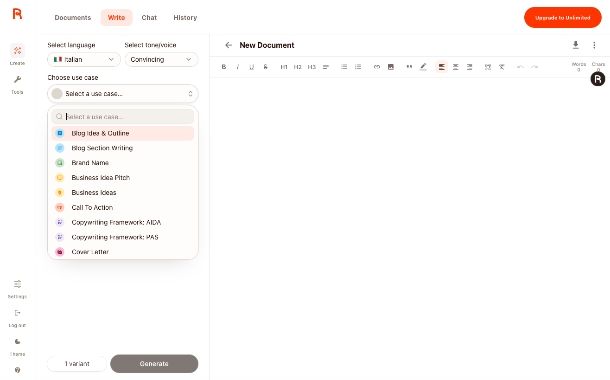Viewport: 610px width, 380px height.
Task: Open the Italian language dropdown
Action: pos(84,60)
